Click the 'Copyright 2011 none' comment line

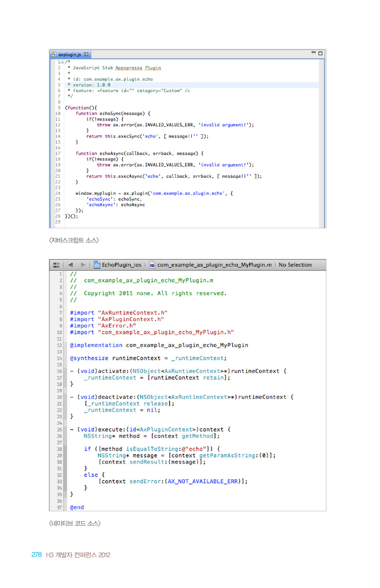148,293
